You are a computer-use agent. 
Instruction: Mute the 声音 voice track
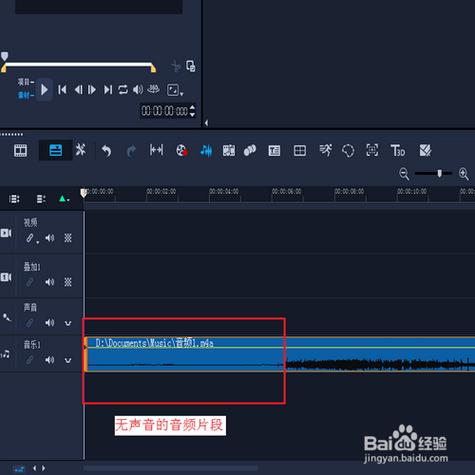click(x=50, y=323)
